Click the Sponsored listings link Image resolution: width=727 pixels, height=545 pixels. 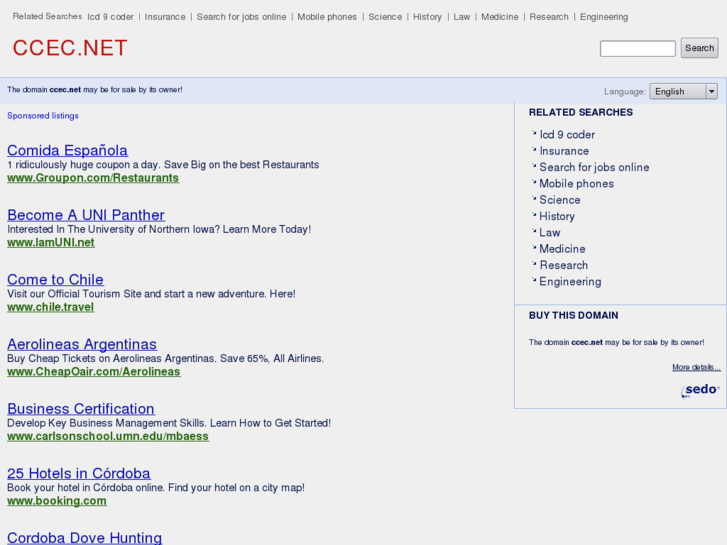[x=43, y=115]
